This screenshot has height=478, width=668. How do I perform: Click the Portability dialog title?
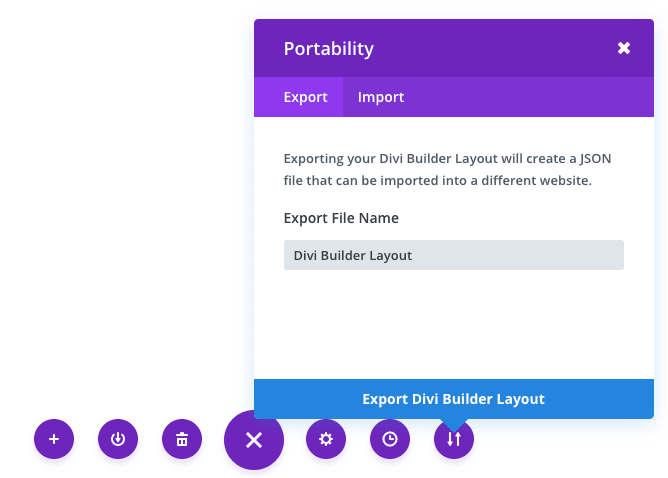(329, 49)
